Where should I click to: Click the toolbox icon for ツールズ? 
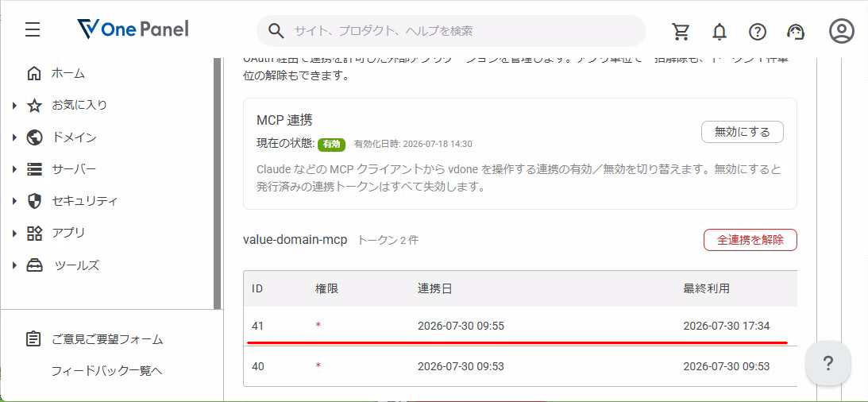(34, 265)
